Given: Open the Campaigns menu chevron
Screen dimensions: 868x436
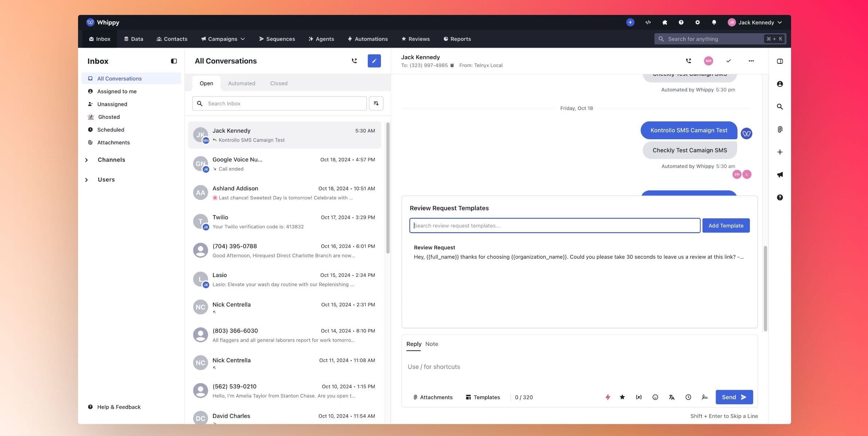Looking at the screenshot, I should (243, 39).
